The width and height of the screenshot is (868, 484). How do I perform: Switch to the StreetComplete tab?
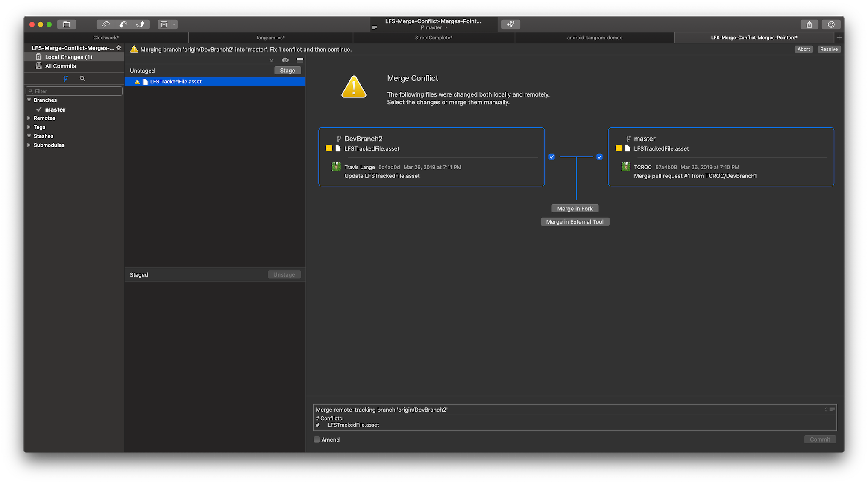(x=434, y=38)
